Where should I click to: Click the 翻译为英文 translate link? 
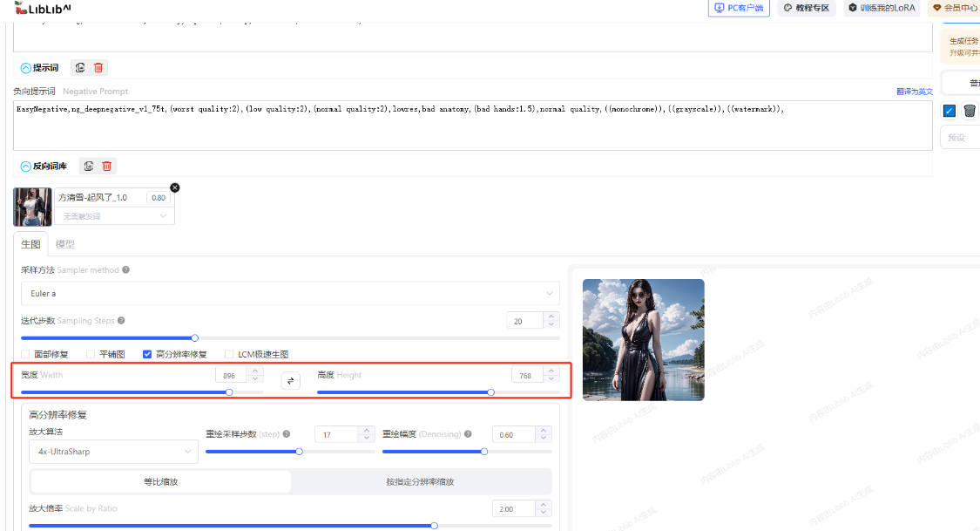[x=914, y=92]
